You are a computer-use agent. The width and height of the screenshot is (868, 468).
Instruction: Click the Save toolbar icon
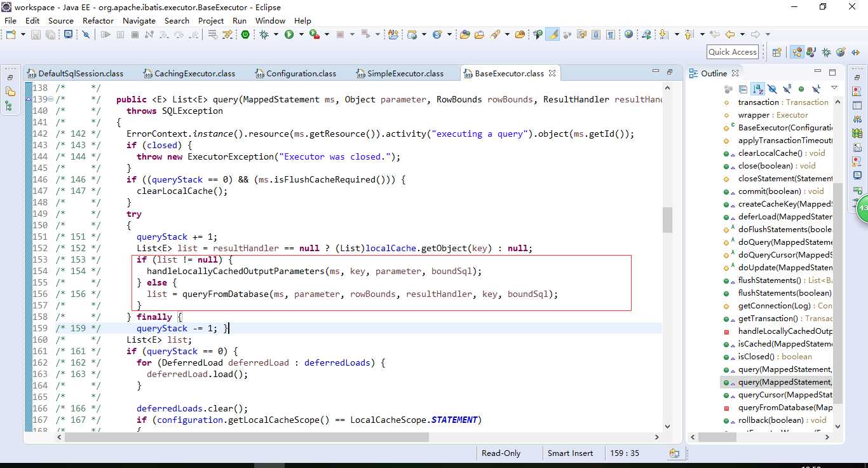tap(36, 34)
